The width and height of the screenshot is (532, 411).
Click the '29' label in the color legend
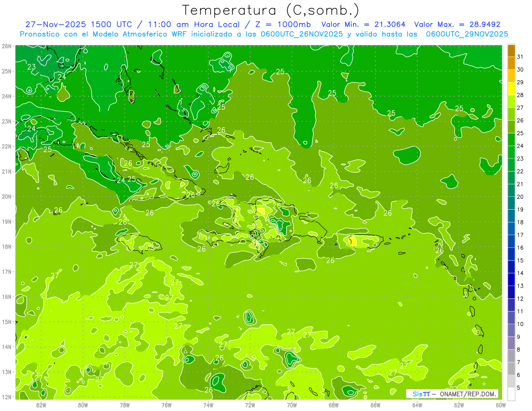point(520,82)
